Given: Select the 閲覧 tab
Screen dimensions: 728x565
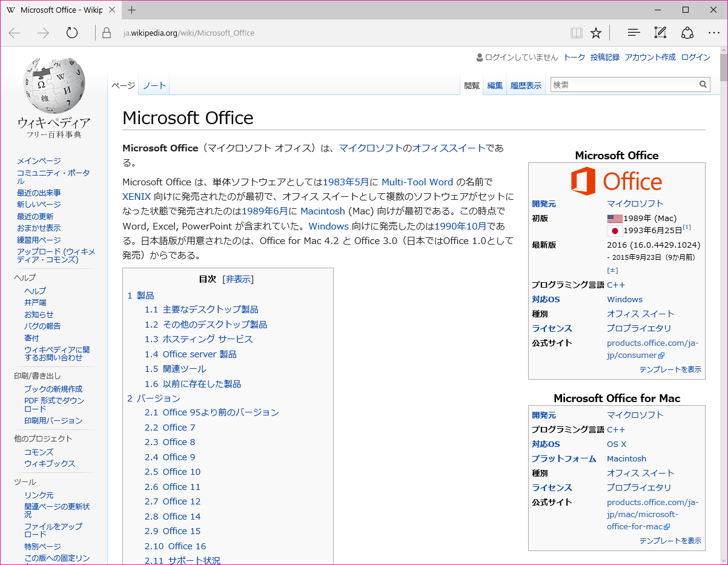Looking at the screenshot, I should [472, 86].
